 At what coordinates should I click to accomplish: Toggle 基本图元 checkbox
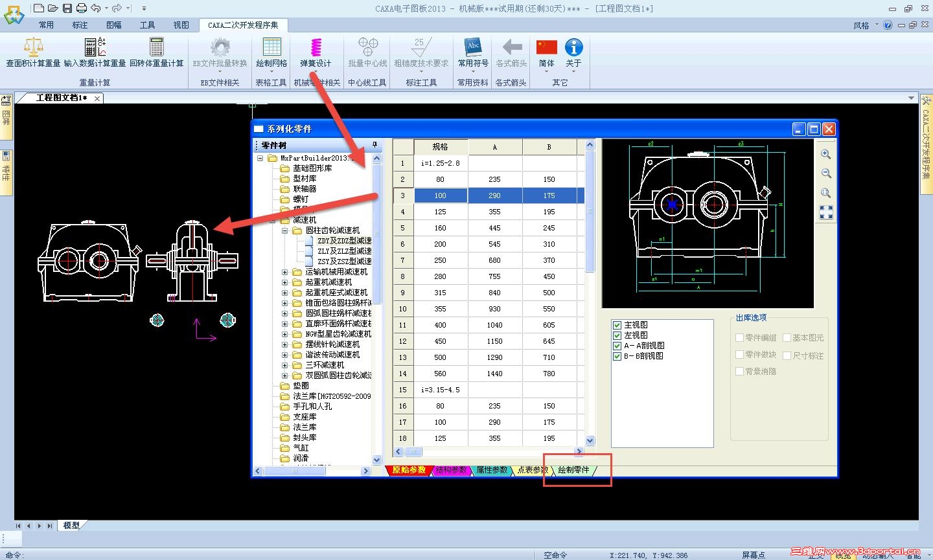(x=787, y=337)
